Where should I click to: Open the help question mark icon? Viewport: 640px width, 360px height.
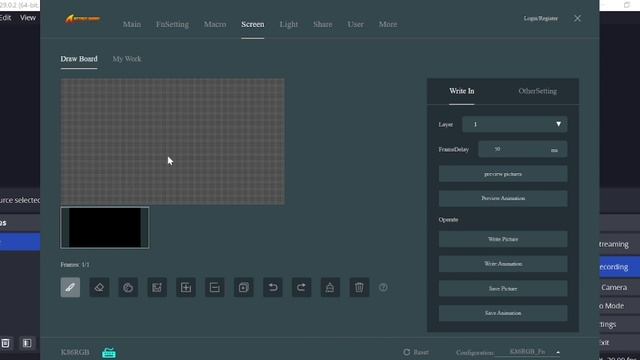point(383,287)
